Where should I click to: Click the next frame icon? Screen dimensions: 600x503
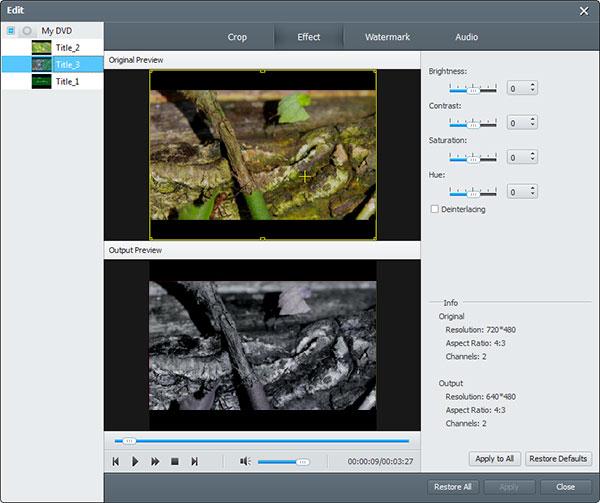[194, 462]
